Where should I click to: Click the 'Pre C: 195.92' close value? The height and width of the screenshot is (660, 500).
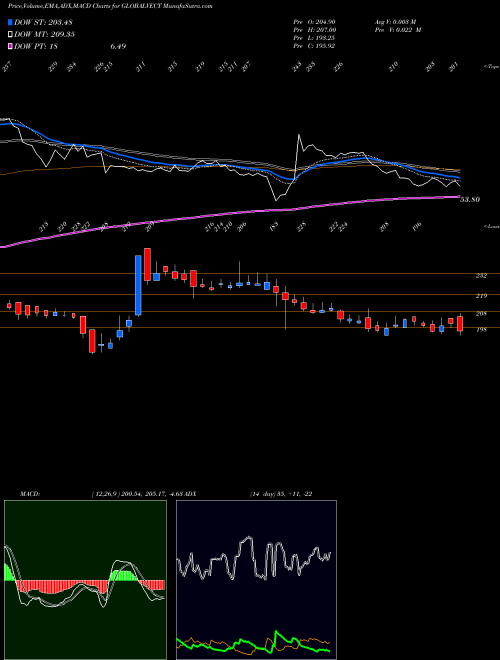pyautogui.click(x=314, y=46)
